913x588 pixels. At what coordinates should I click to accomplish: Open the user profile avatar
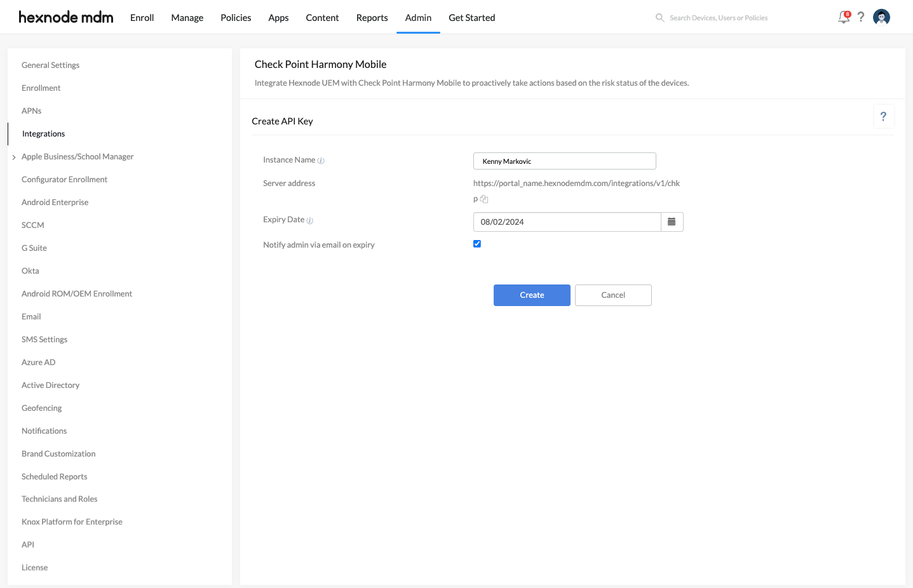(881, 17)
